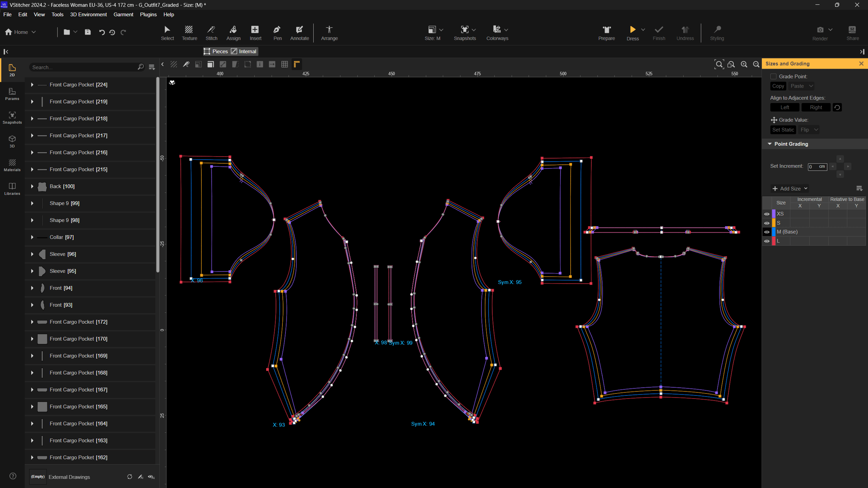The image size is (868, 488).
Task: Open the Libraries sidebar panel
Action: [12, 189]
